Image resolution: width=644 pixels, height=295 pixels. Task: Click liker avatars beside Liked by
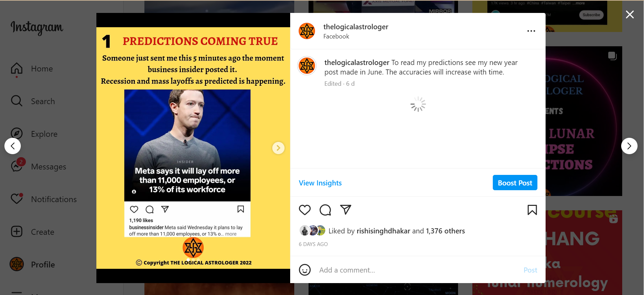pos(312,231)
